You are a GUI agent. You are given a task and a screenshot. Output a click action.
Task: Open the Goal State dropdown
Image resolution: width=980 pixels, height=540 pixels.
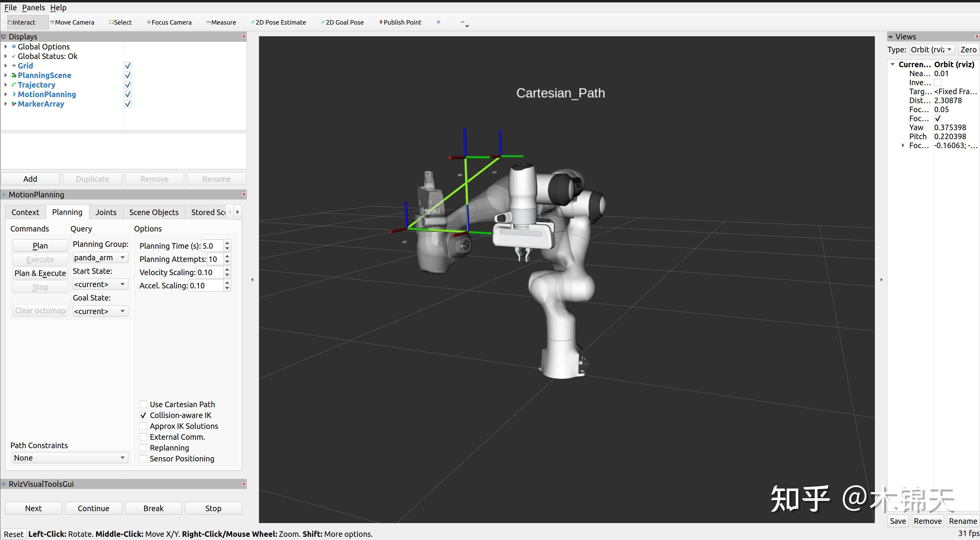pyautogui.click(x=100, y=311)
